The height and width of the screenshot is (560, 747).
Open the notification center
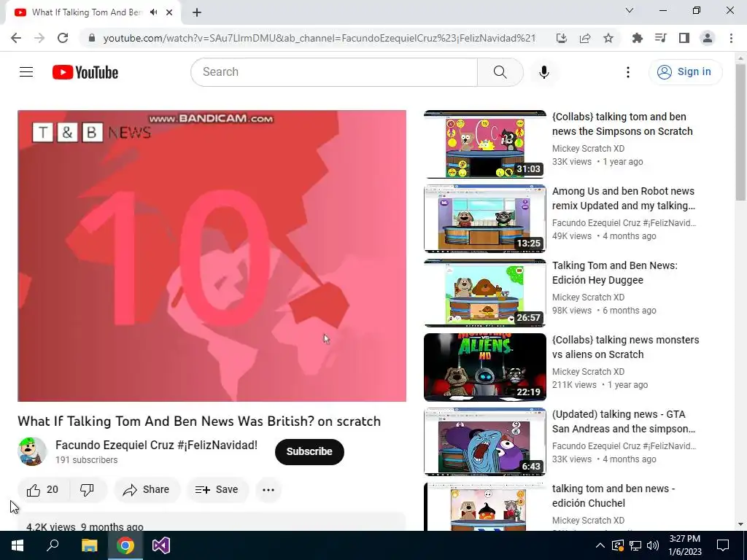pos(723,545)
